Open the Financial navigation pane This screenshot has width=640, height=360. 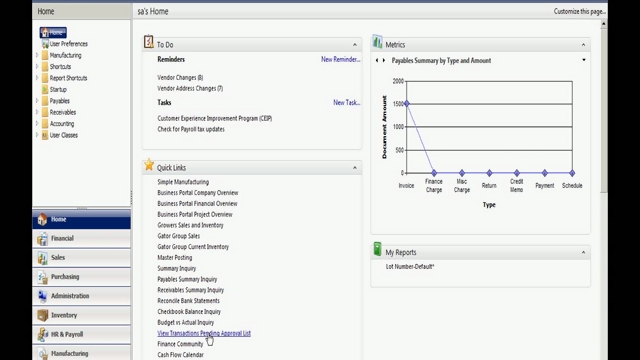82,239
